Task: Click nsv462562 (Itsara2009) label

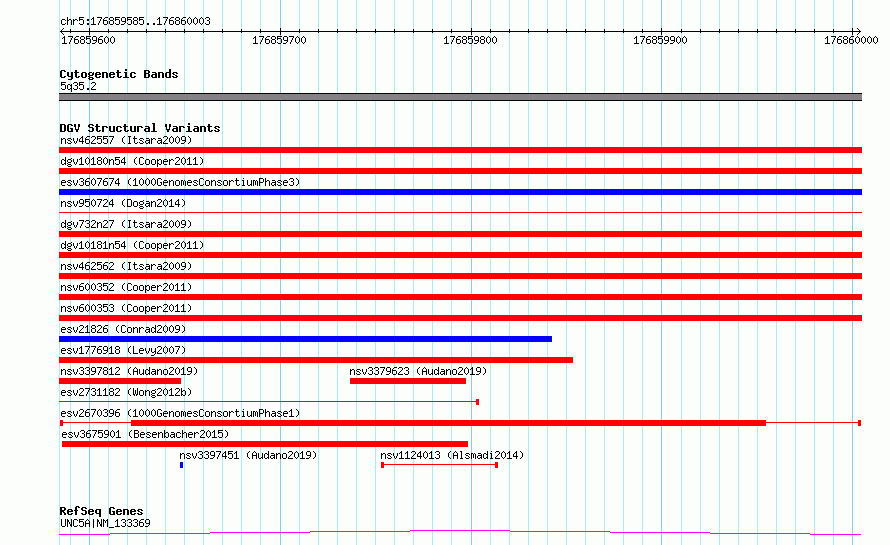Action: [x=126, y=266]
